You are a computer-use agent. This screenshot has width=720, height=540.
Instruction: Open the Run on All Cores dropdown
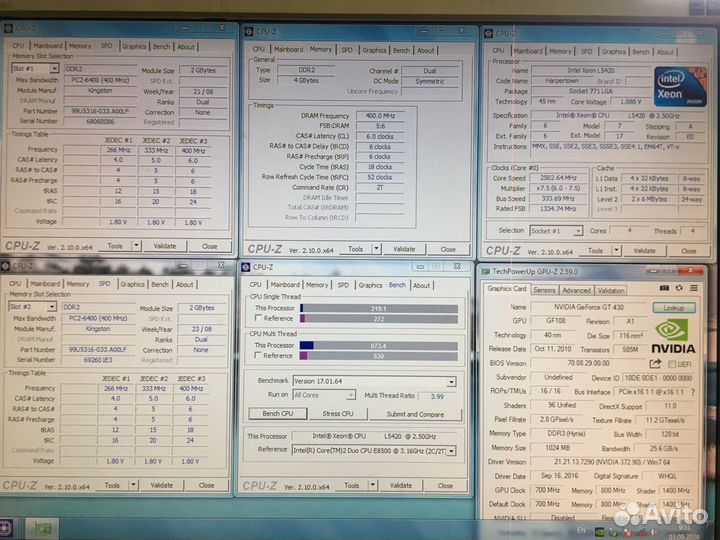pos(350,395)
